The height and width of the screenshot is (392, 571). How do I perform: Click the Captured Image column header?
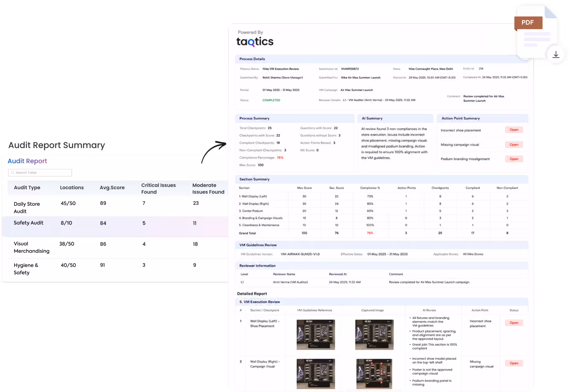[x=372, y=310]
